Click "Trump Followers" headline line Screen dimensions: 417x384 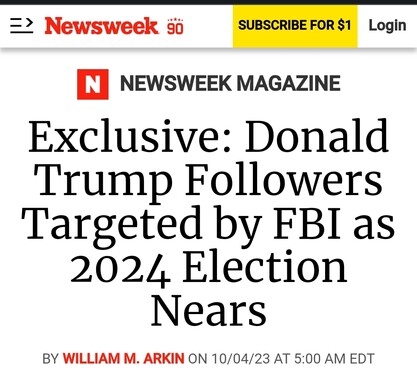coord(209,182)
